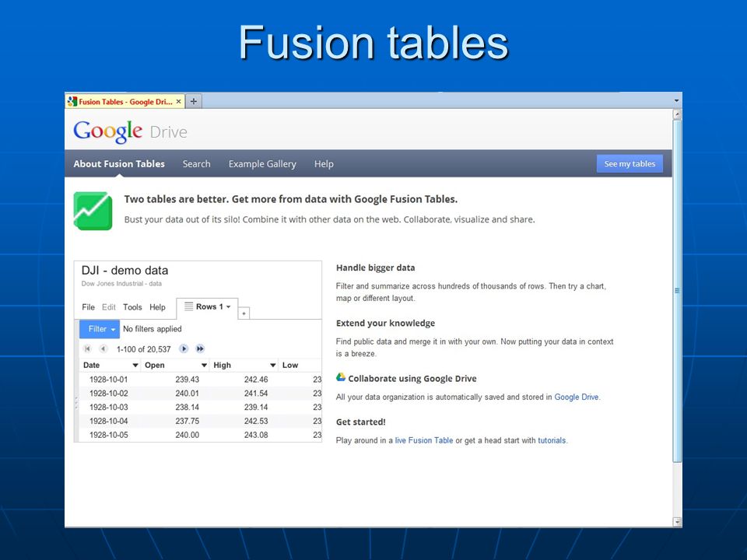Click the 242.46 high value cell
The image size is (747, 560).
pyautogui.click(x=256, y=380)
